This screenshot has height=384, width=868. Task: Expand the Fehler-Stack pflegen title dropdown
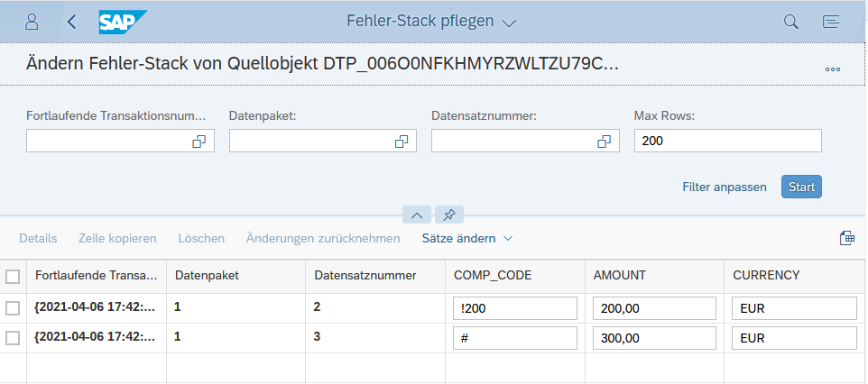(x=509, y=23)
